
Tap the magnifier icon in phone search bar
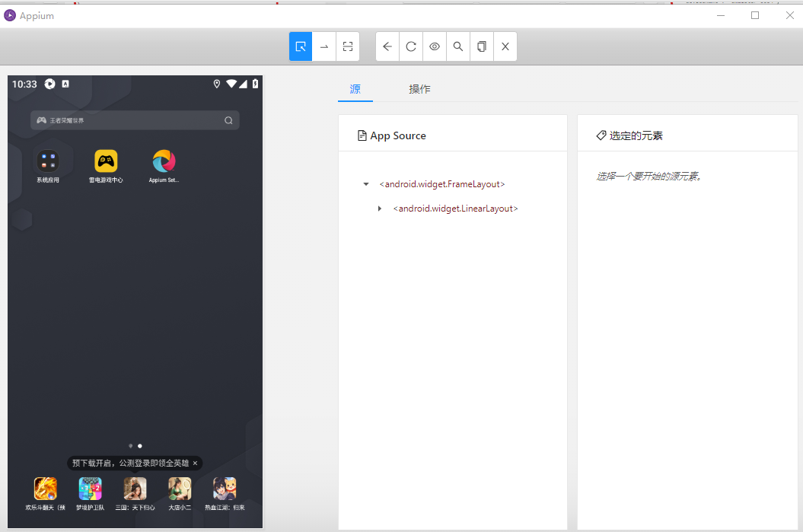pos(228,120)
